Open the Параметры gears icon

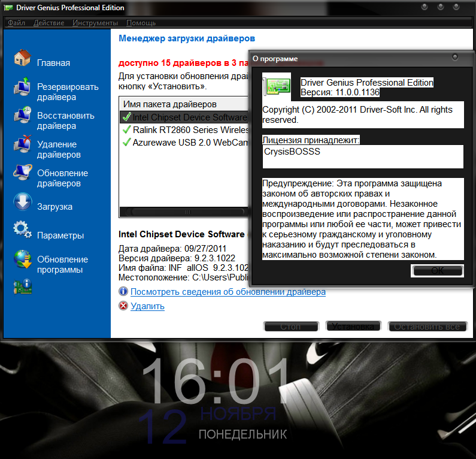[x=22, y=230]
